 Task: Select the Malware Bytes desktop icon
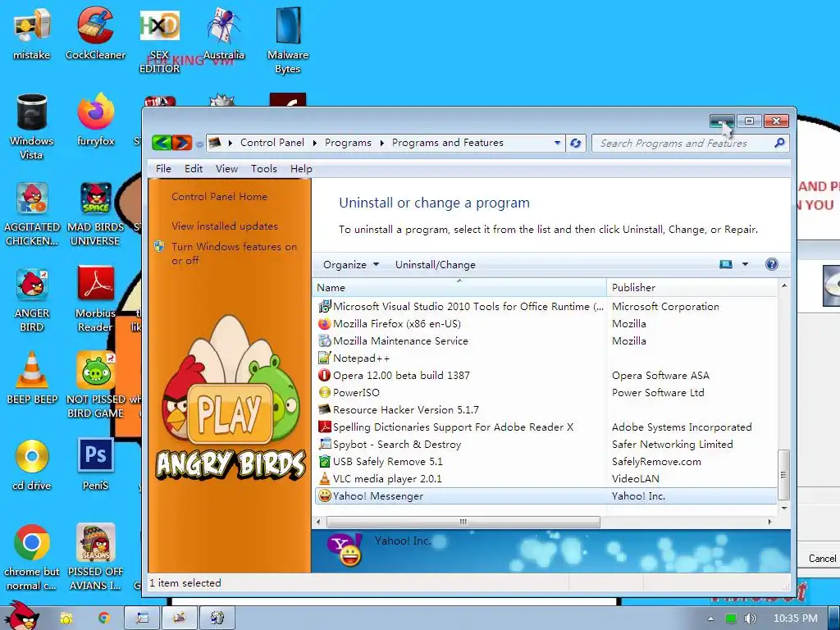click(x=288, y=40)
